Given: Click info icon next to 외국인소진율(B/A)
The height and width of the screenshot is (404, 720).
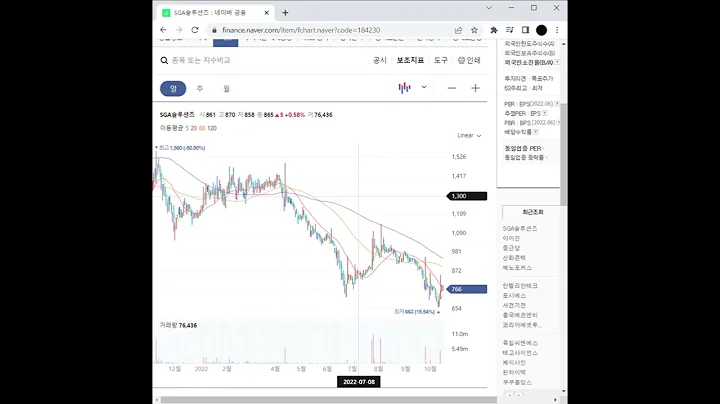Looking at the screenshot, I should pyautogui.click(x=557, y=62).
